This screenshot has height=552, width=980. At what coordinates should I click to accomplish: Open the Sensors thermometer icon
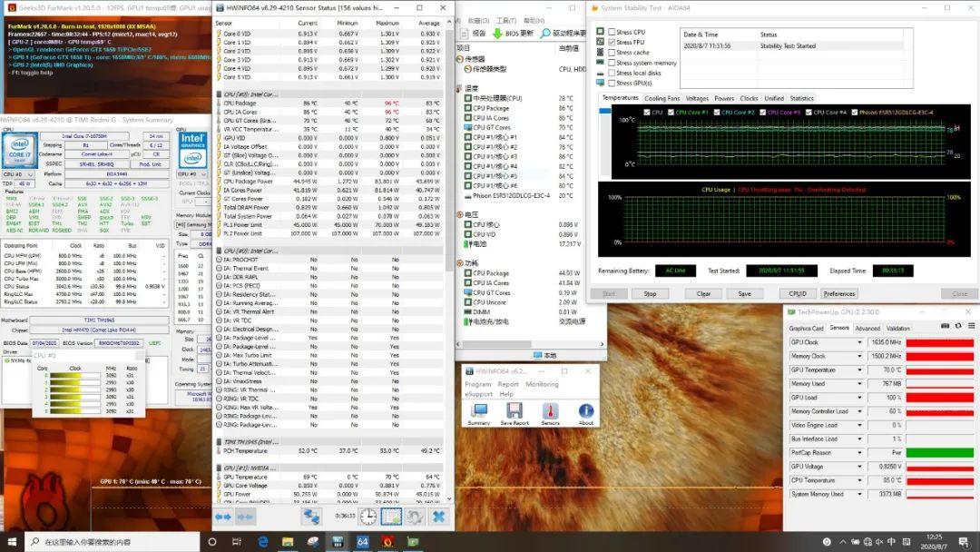tap(550, 412)
